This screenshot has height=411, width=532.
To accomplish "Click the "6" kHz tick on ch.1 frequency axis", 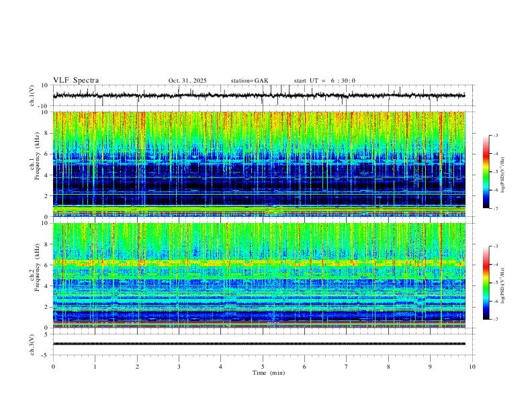I will [x=47, y=154].
